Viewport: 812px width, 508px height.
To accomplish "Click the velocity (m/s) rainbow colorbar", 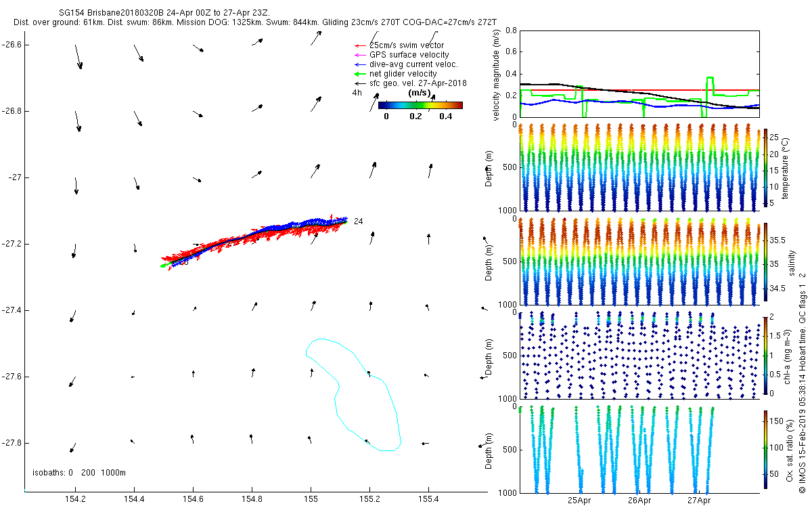I will 420,106.
